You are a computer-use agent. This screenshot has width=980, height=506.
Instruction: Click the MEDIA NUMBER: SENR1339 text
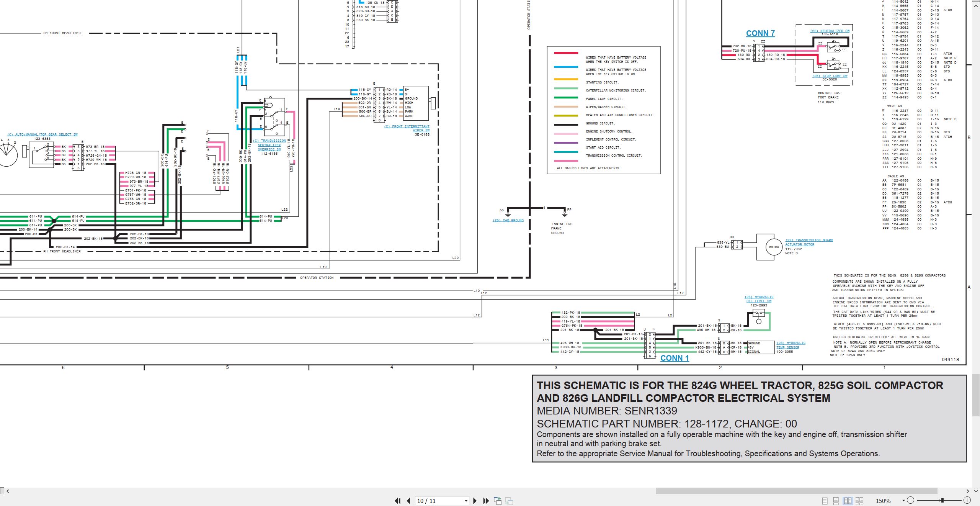point(607,411)
